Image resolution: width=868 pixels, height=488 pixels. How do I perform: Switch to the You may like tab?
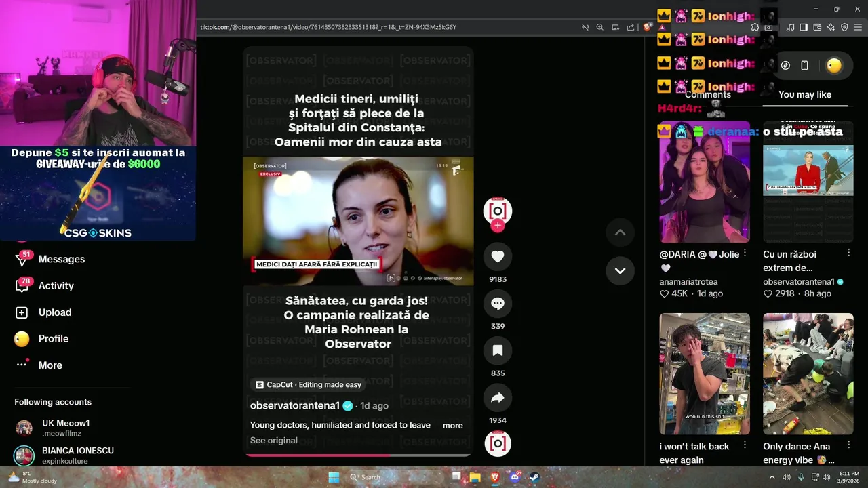(x=805, y=94)
